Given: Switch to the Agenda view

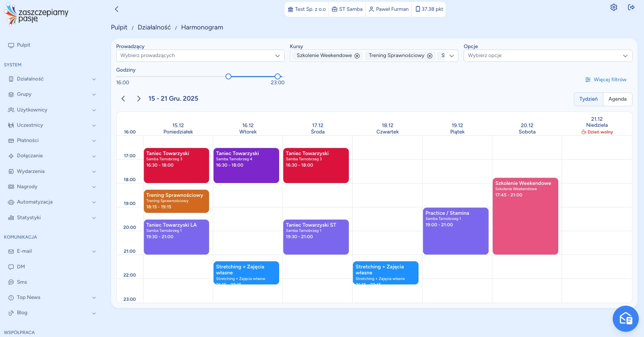Looking at the screenshot, I should point(617,99).
